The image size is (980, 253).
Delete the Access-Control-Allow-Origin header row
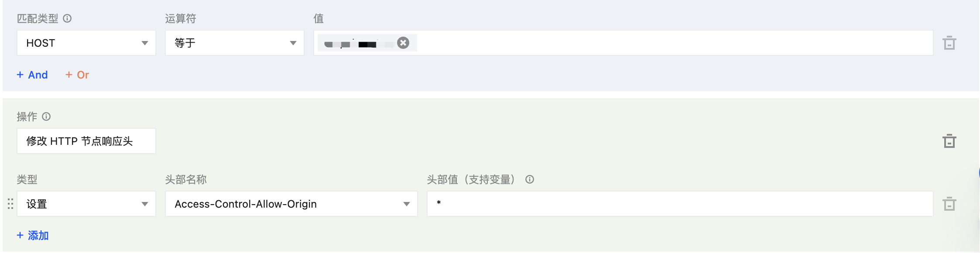(x=949, y=204)
